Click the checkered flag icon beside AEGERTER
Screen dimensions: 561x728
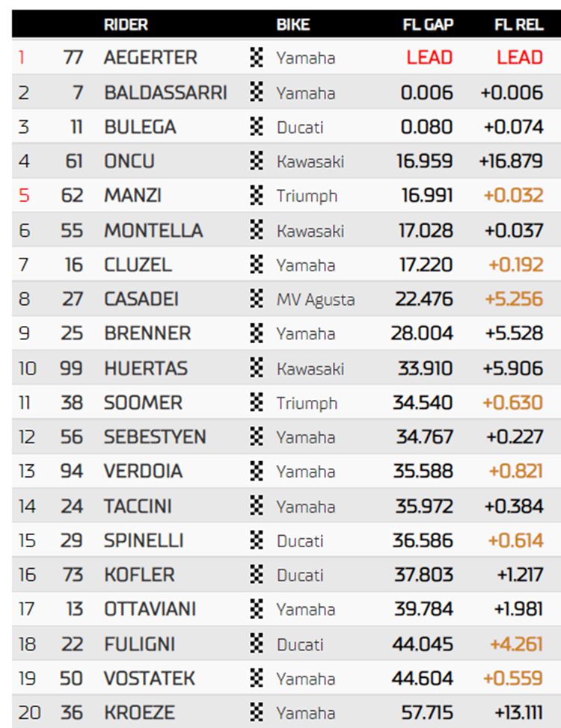click(x=257, y=58)
